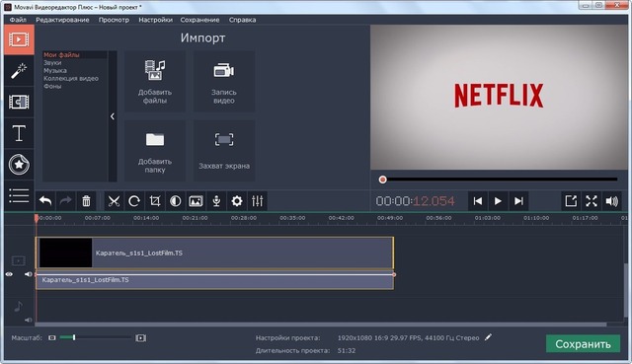Viewport: 632px width, 364px height.
Task: Click the Добавить файлы button
Action: pos(155,81)
